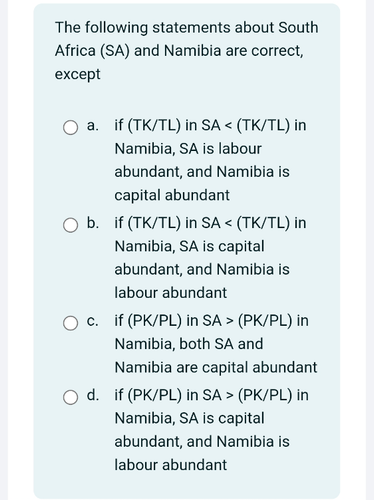Click the 'b.' option letter label

point(92,223)
